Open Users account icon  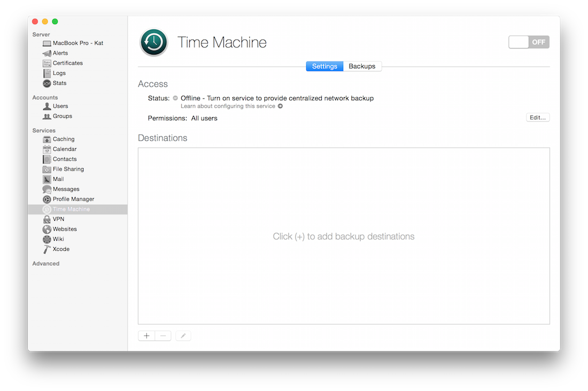47,106
